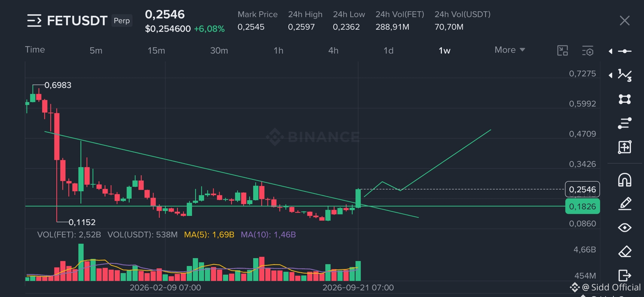Screen dimensions: 644x297
Task: Toggle the magnet snap mode
Action: pos(625,180)
